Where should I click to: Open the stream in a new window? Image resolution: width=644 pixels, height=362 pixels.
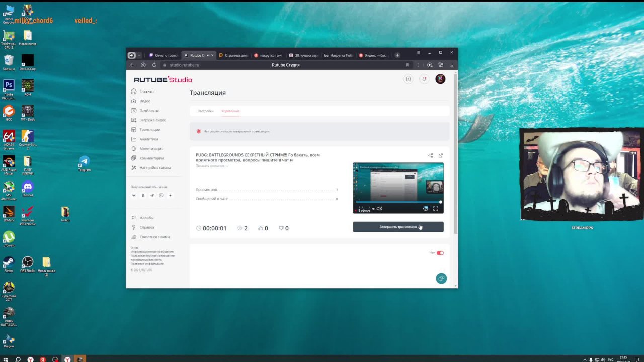point(441,156)
